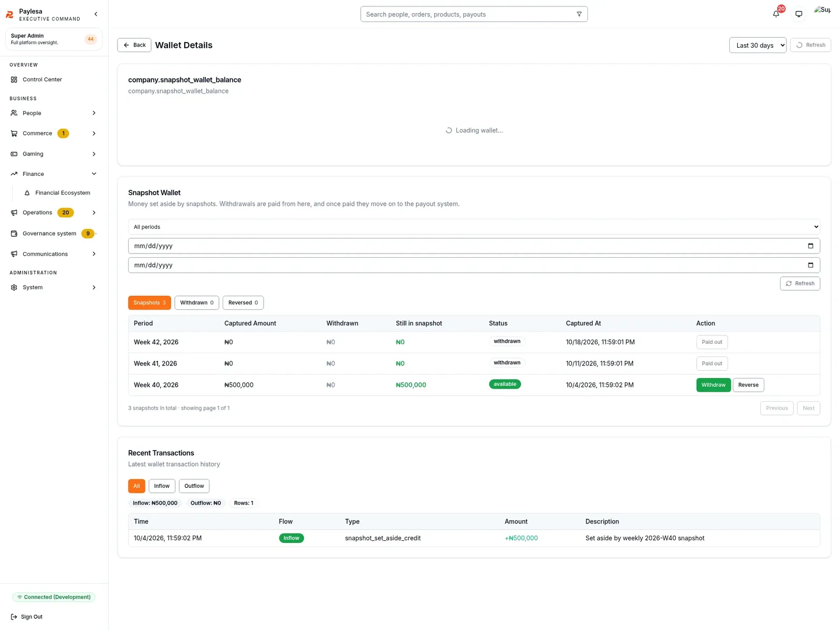Open calendar picker on first date field
The height and width of the screenshot is (630, 840).
pos(811,246)
